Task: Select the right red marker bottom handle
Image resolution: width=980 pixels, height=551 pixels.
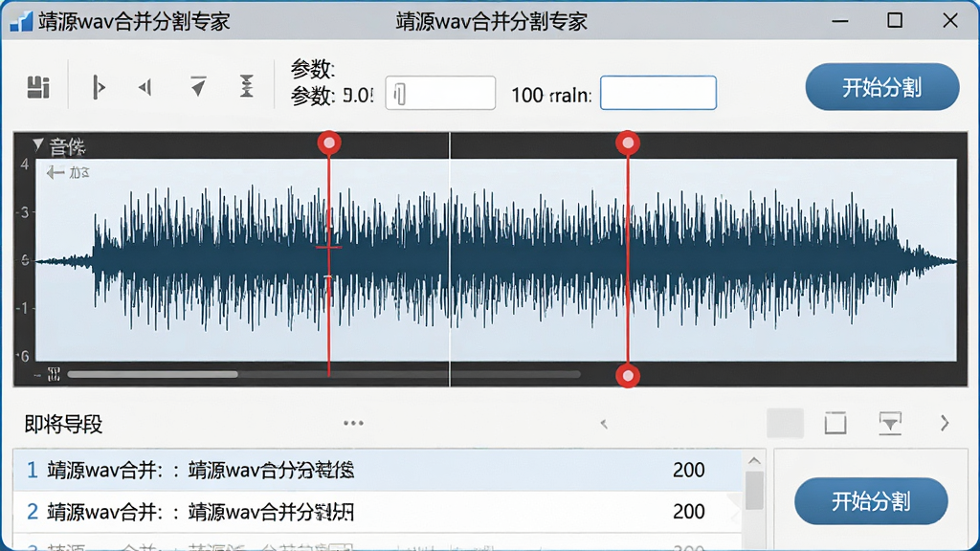Action: pos(628,375)
